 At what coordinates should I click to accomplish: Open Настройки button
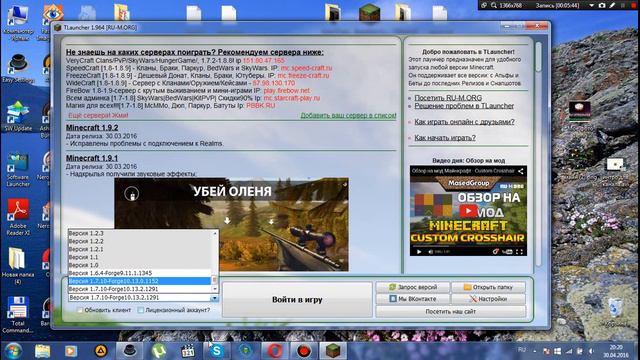[488, 299]
